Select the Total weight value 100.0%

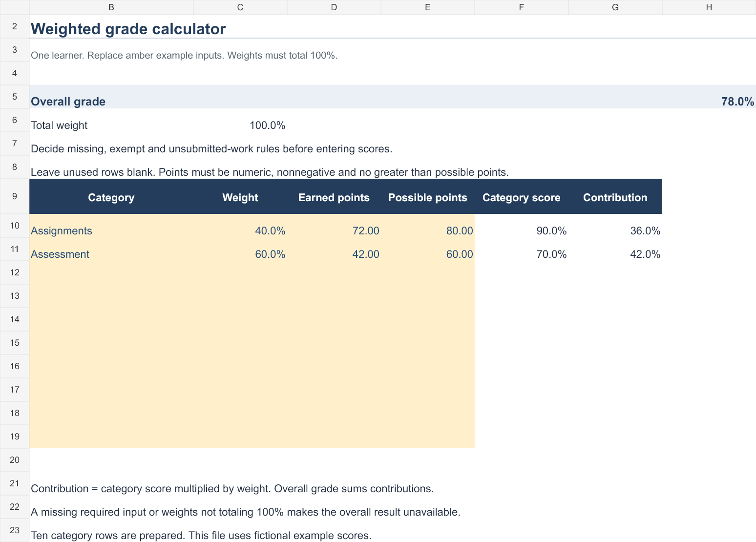pyautogui.click(x=267, y=125)
